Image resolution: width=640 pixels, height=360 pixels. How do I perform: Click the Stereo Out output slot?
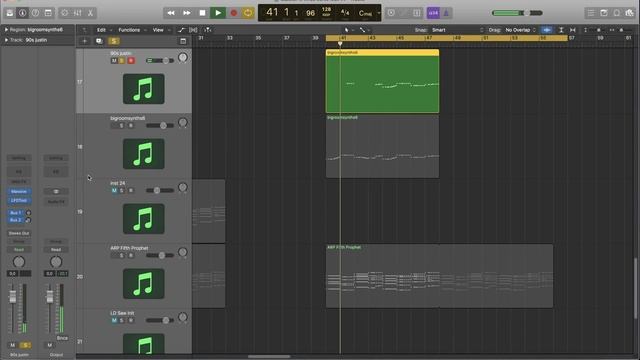(x=19, y=233)
